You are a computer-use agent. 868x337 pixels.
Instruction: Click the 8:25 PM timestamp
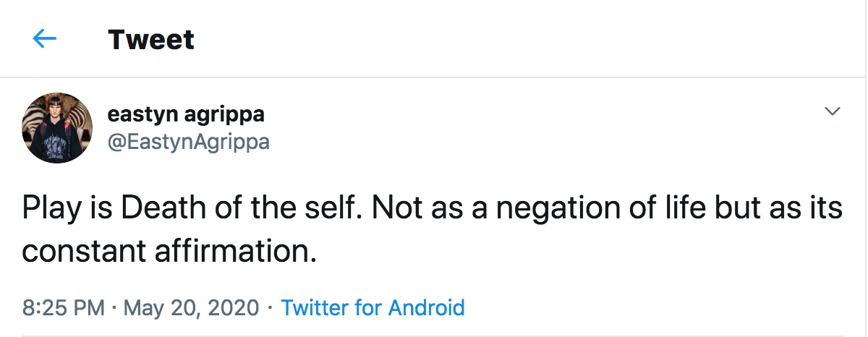click(64, 307)
